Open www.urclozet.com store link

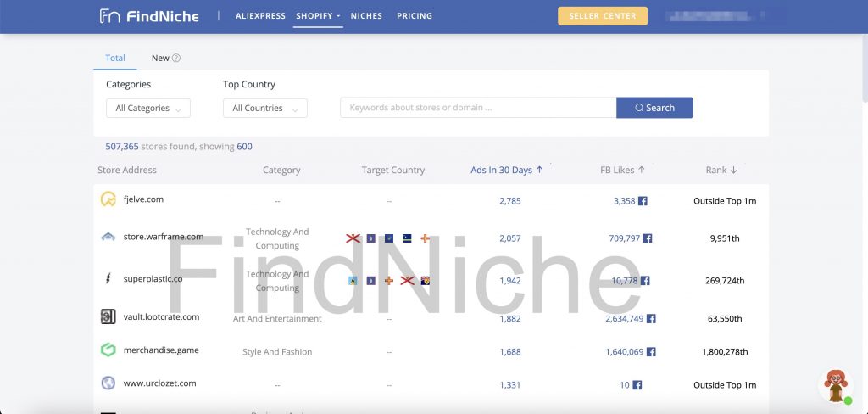tap(159, 383)
